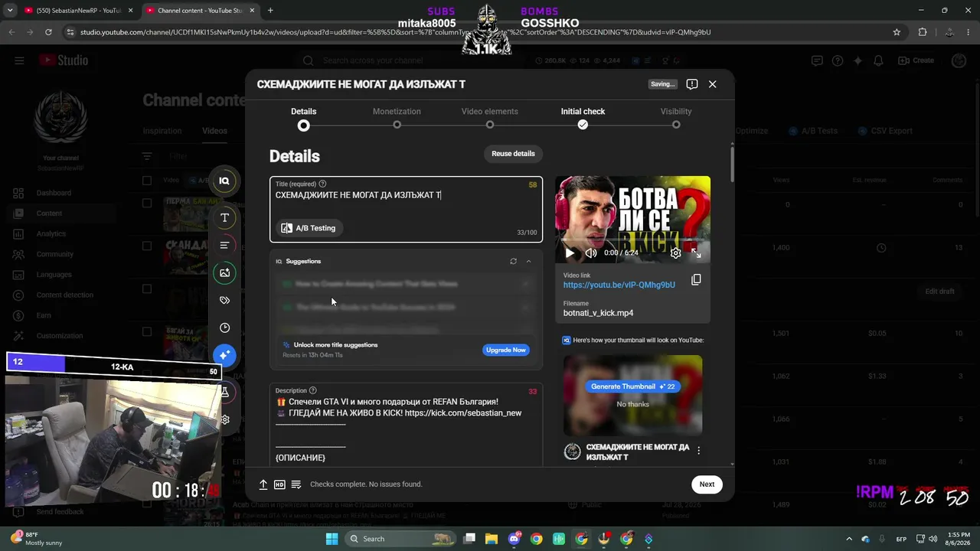Image resolution: width=980 pixels, height=551 pixels.
Task: Click the HD processing status icon
Action: (x=279, y=484)
